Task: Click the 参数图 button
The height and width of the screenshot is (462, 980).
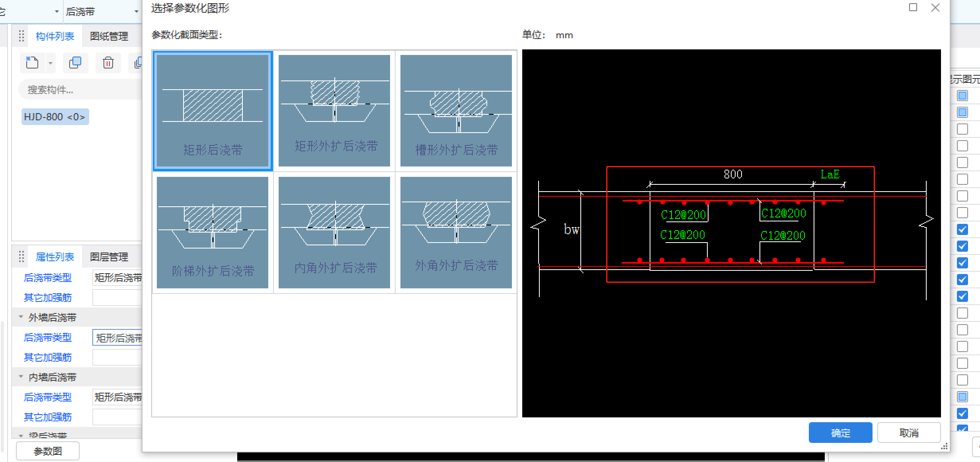Action: tap(48, 451)
